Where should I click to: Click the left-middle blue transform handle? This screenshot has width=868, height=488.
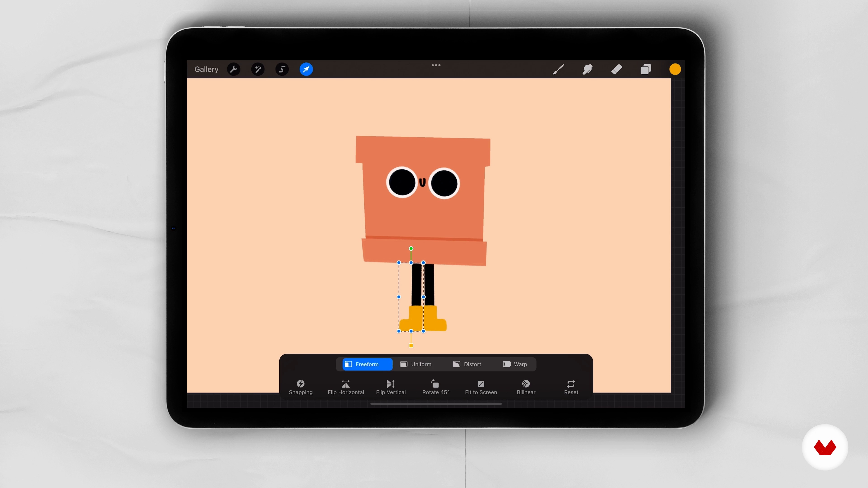pyautogui.click(x=399, y=297)
